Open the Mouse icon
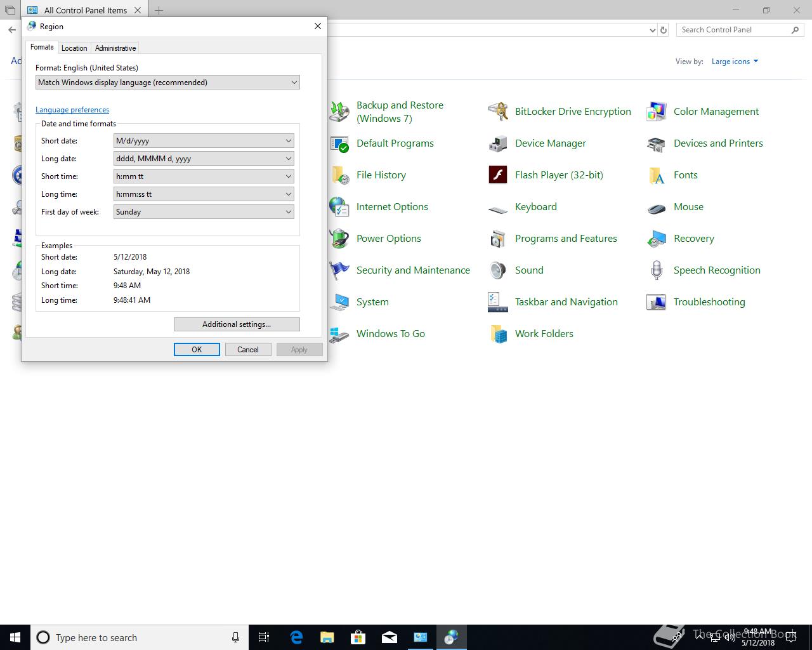Viewport: 812px width, 650px height. pyautogui.click(x=657, y=207)
